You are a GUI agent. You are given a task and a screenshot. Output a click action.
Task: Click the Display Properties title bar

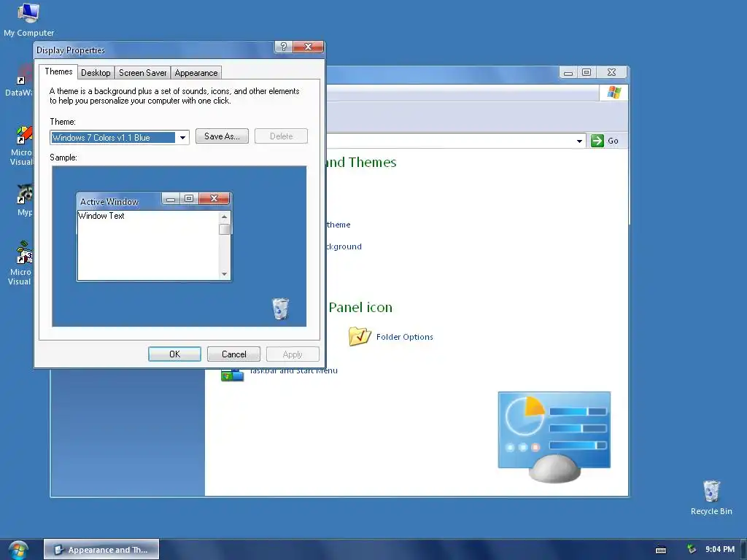click(153, 50)
